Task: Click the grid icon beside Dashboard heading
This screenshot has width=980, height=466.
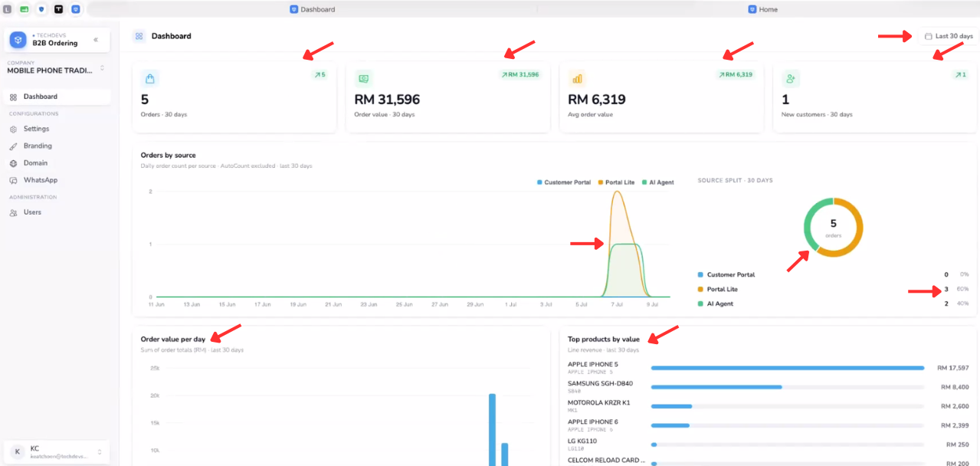Action: point(139,36)
